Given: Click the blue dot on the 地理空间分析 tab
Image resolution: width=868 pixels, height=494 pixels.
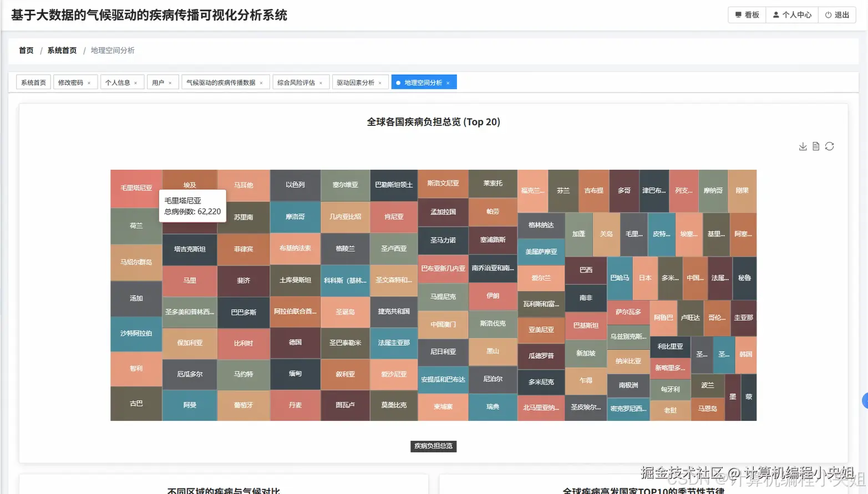Looking at the screenshot, I should click(397, 82).
